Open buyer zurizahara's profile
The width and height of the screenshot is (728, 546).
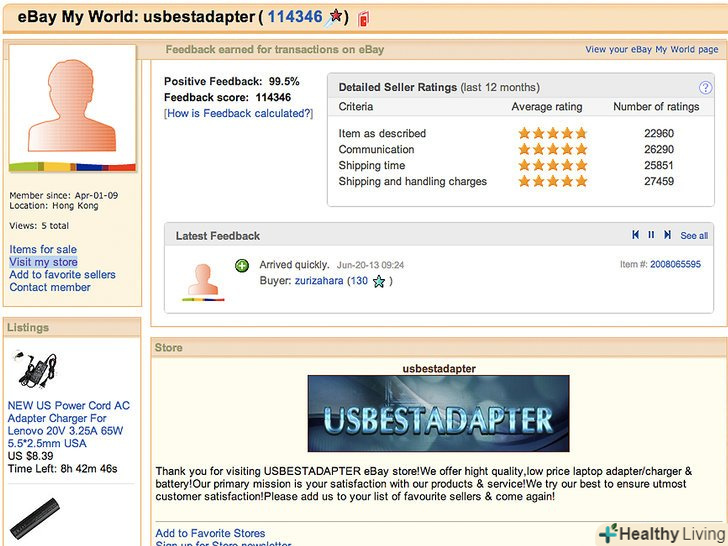pos(319,281)
